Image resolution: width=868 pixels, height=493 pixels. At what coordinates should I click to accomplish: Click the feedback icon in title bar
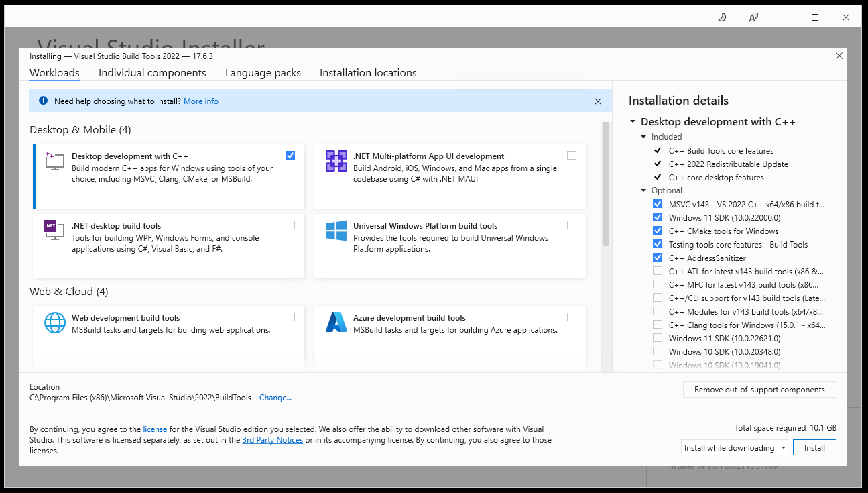[x=754, y=17]
